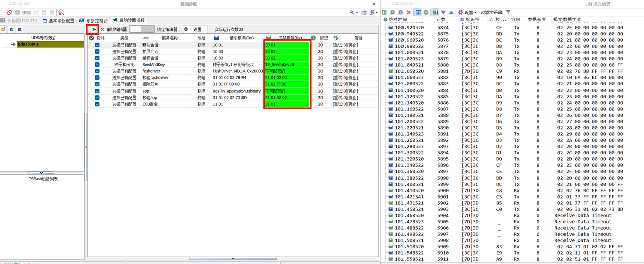Collapse the left panel with the splitter arrow
The image size is (644, 264).
click(86, 147)
